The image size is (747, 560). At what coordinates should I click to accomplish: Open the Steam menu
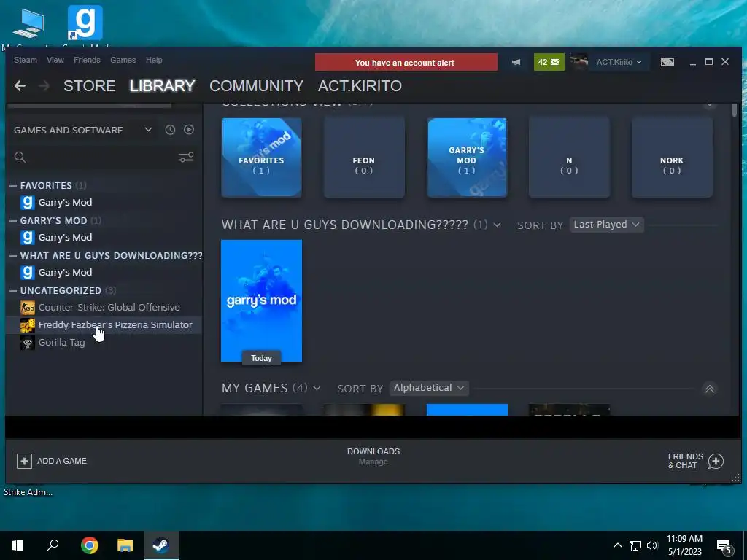coord(26,60)
